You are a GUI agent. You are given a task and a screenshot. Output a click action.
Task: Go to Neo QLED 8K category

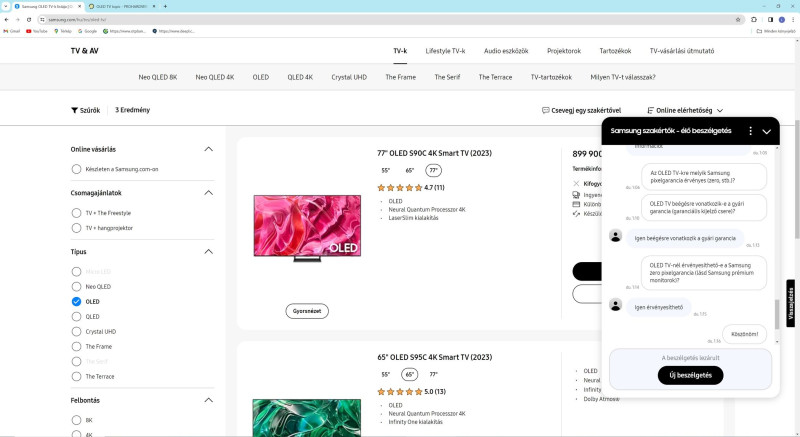point(158,77)
